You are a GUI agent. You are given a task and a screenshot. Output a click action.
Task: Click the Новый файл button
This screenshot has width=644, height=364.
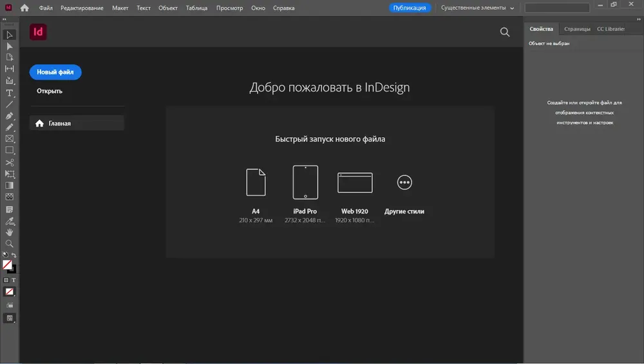click(55, 72)
